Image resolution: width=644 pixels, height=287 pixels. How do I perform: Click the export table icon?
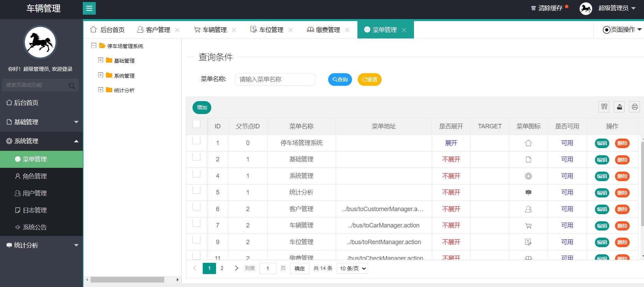coord(619,107)
